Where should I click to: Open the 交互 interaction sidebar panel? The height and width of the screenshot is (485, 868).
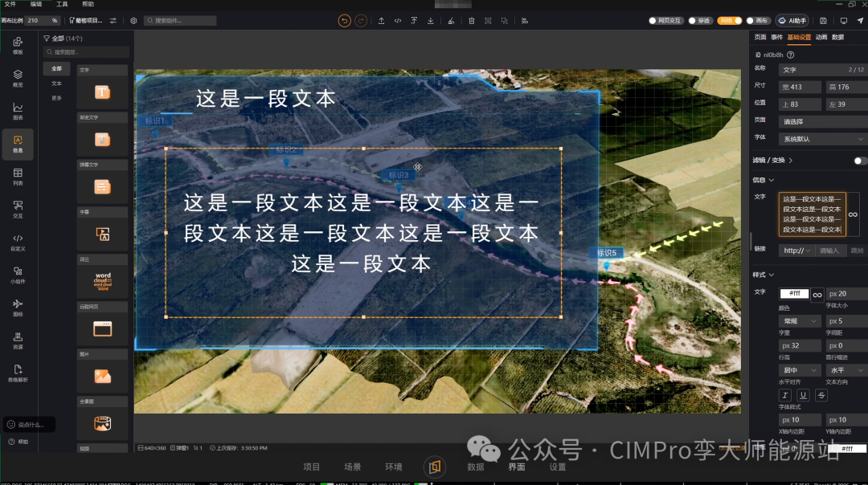pos(18,210)
